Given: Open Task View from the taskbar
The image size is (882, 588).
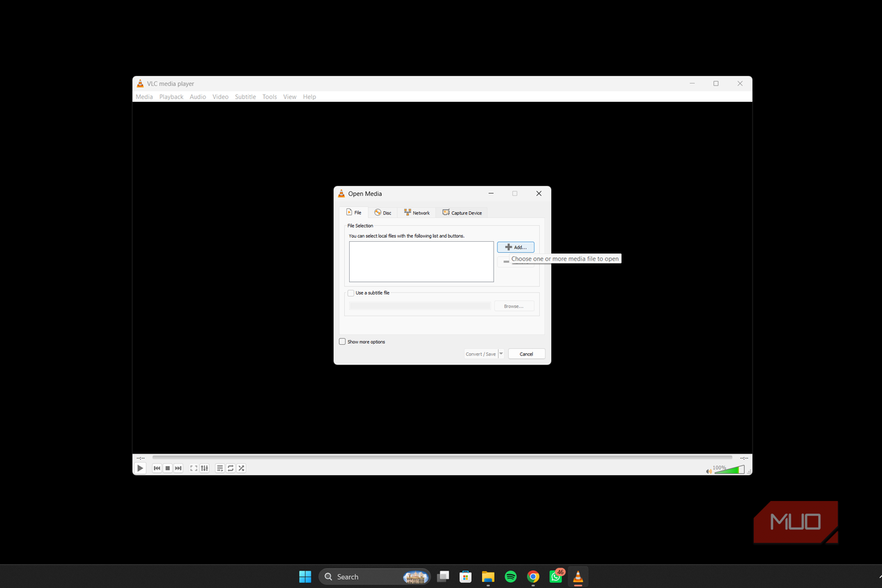Looking at the screenshot, I should (x=442, y=576).
